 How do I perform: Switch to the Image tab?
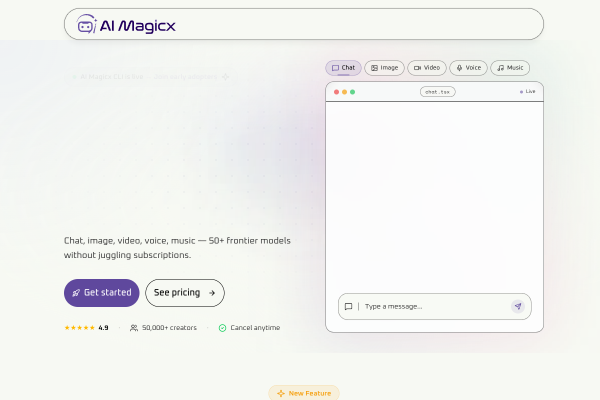click(384, 68)
